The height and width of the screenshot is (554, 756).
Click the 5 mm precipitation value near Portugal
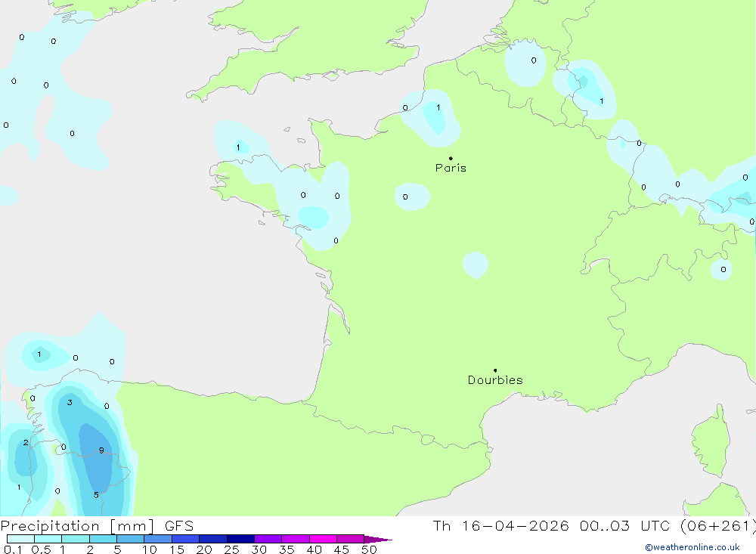(x=96, y=495)
